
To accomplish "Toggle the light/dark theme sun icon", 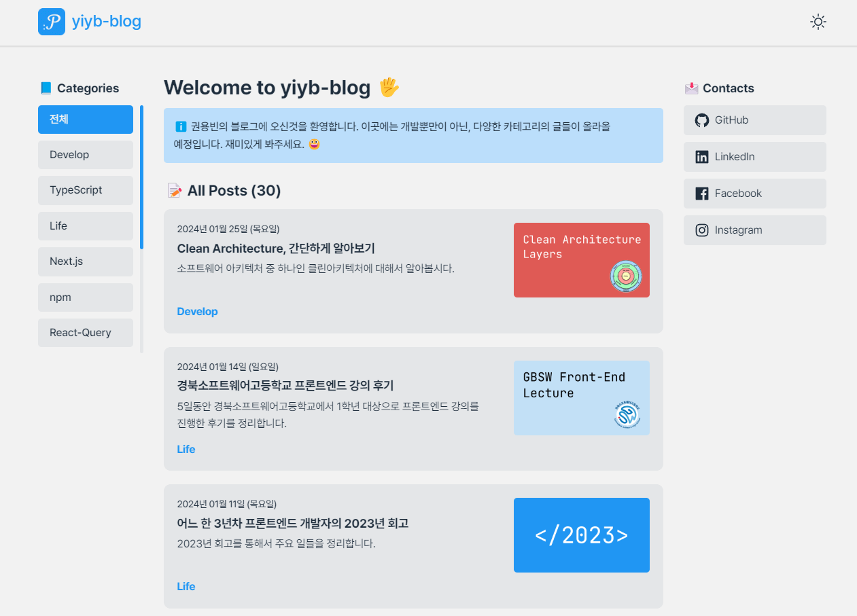I will (818, 22).
